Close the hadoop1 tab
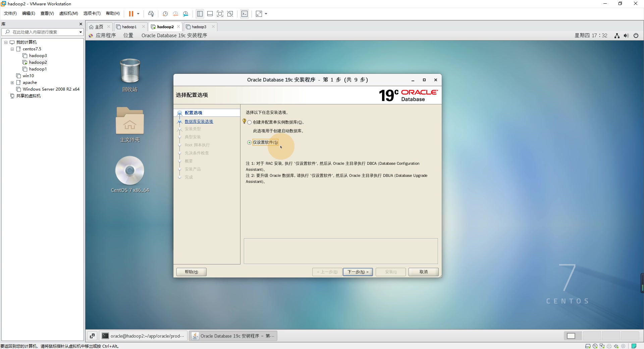644x349 pixels. 144,27
